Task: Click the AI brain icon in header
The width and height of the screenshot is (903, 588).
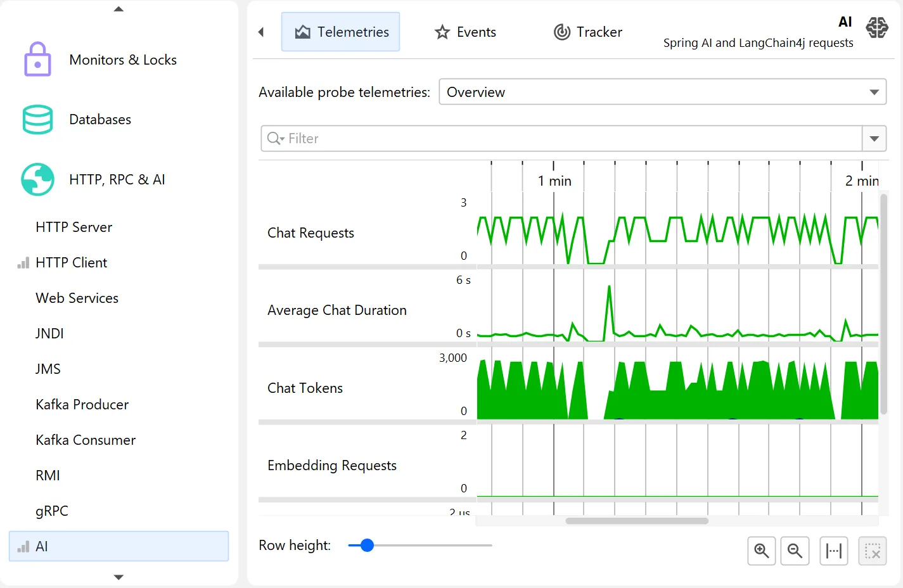Action: (x=877, y=28)
